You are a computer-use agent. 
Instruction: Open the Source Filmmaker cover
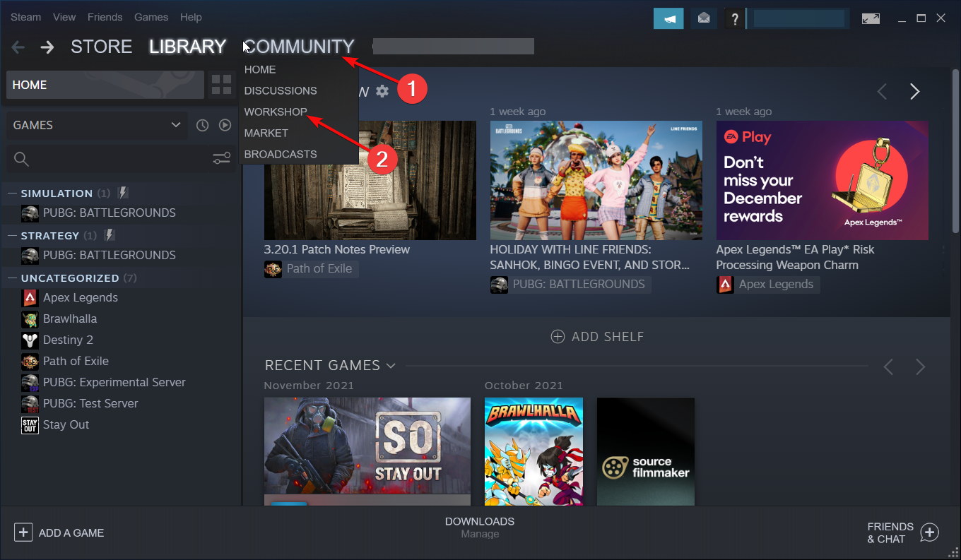645,451
